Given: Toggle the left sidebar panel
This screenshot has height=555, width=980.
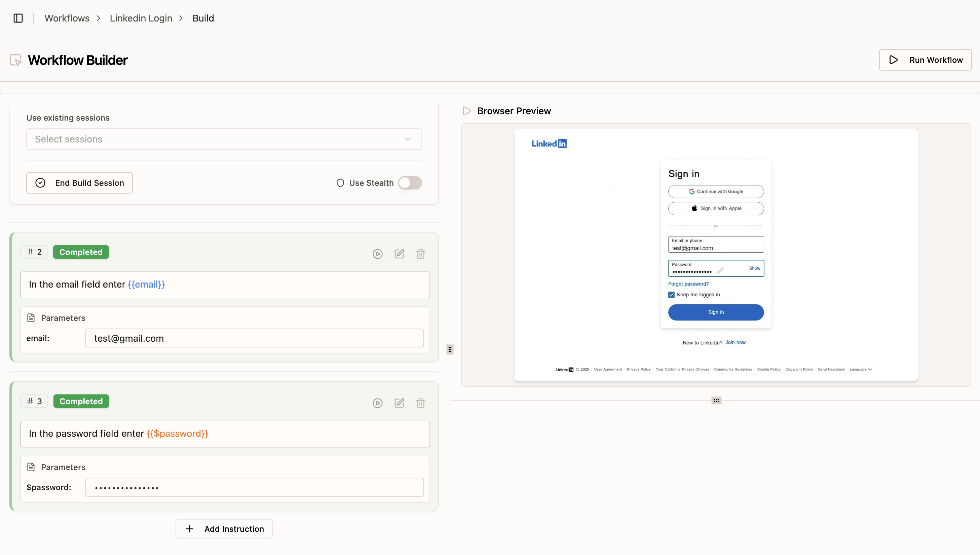Looking at the screenshot, I should tap(18, 18).
